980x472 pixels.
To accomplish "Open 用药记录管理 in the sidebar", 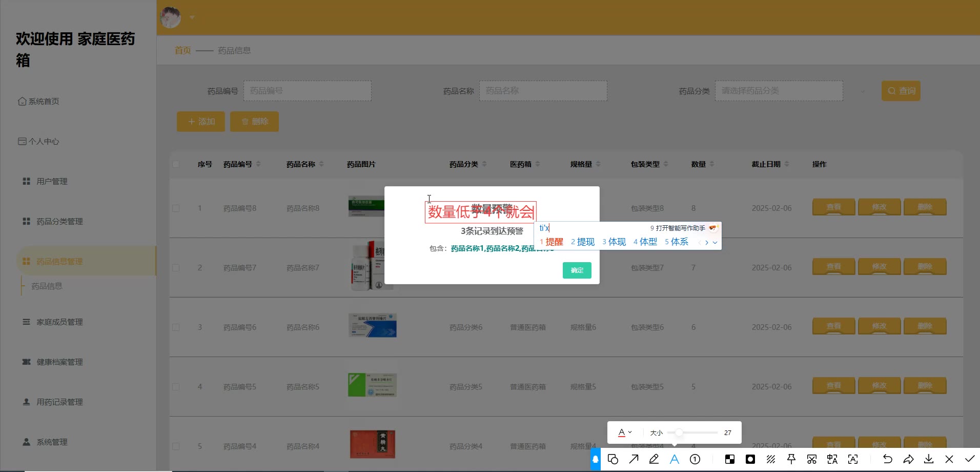I will [59, 402].
